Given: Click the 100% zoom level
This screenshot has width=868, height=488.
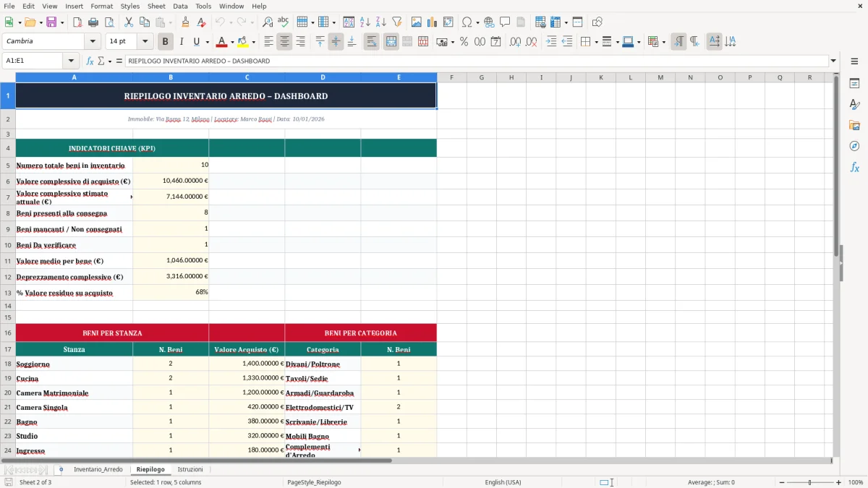Looking at the screenshot, I should click(856, 482).
